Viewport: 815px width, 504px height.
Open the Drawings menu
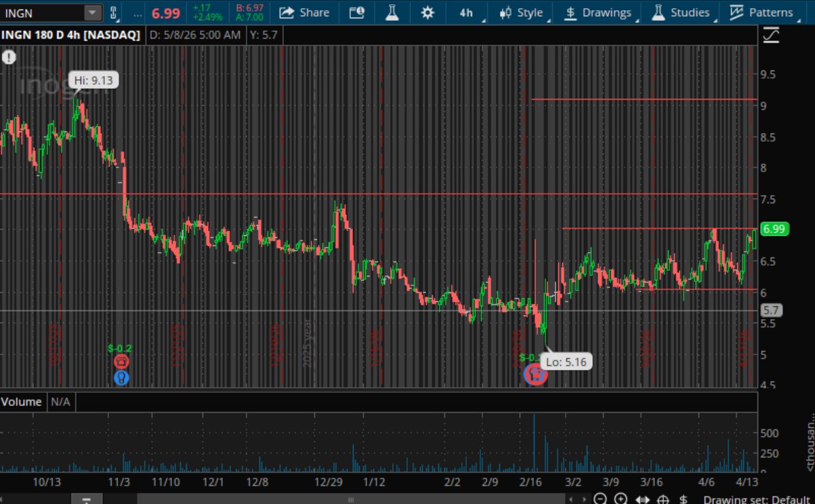pos(605,12)
